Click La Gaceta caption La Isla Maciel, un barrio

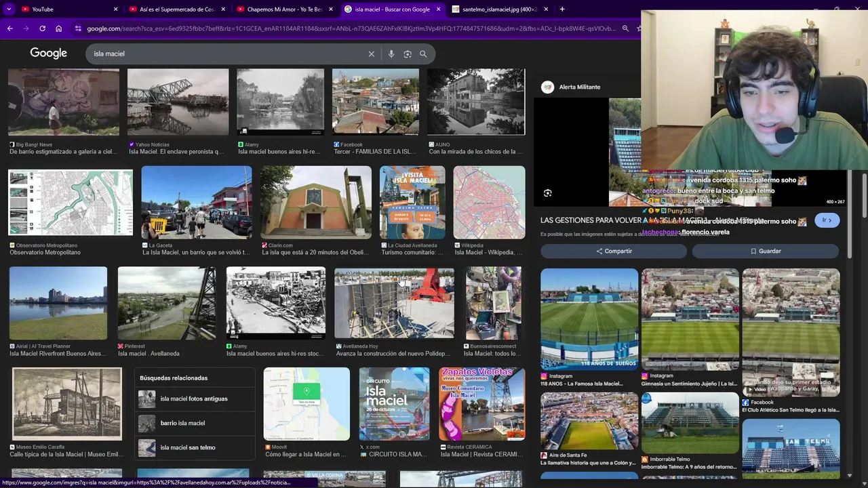(x=196, y=252)
